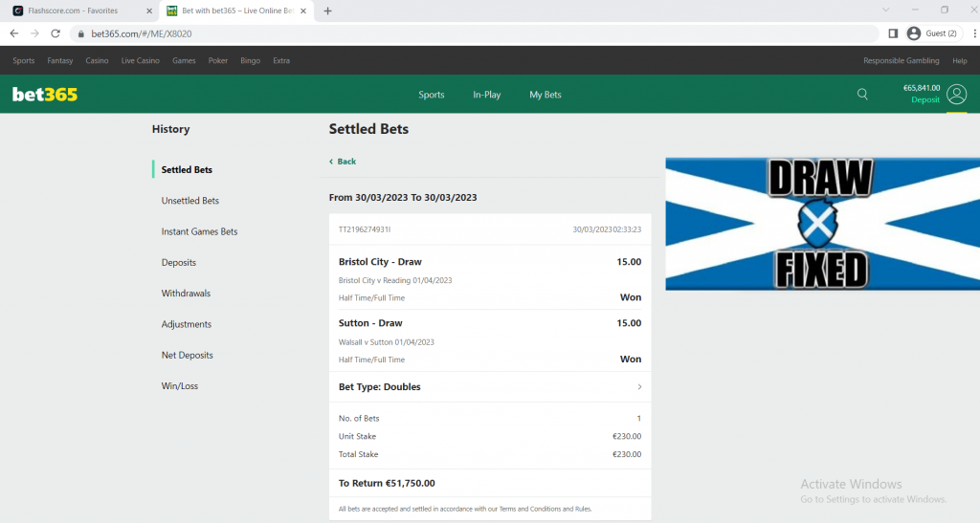Select My Bets in the header

tap(546, 95)
